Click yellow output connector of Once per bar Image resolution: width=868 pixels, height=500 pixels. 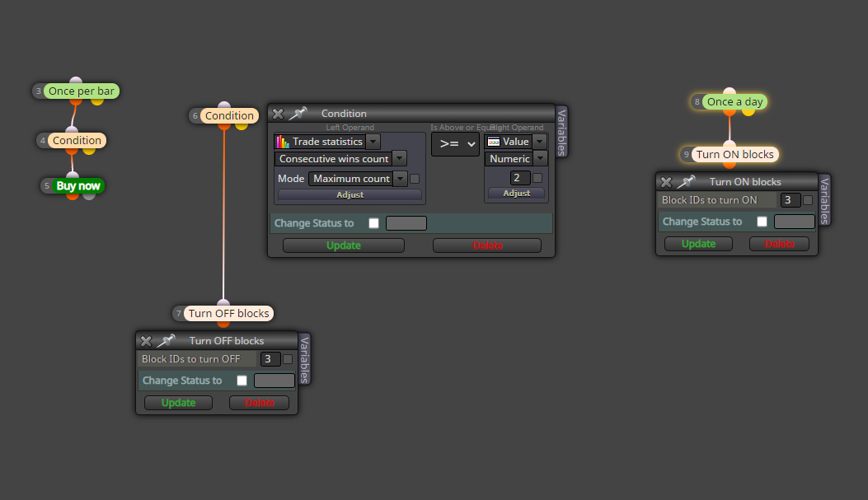97,100
